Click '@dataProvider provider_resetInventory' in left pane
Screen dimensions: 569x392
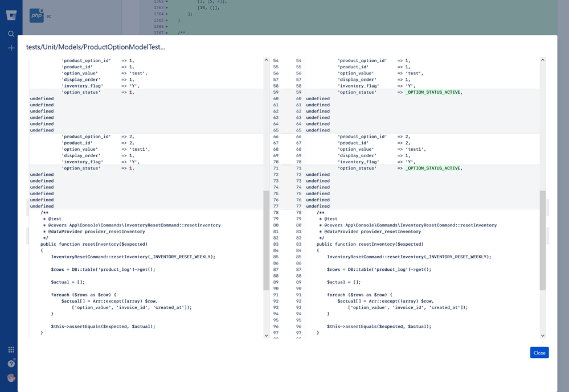coord(96,232)
